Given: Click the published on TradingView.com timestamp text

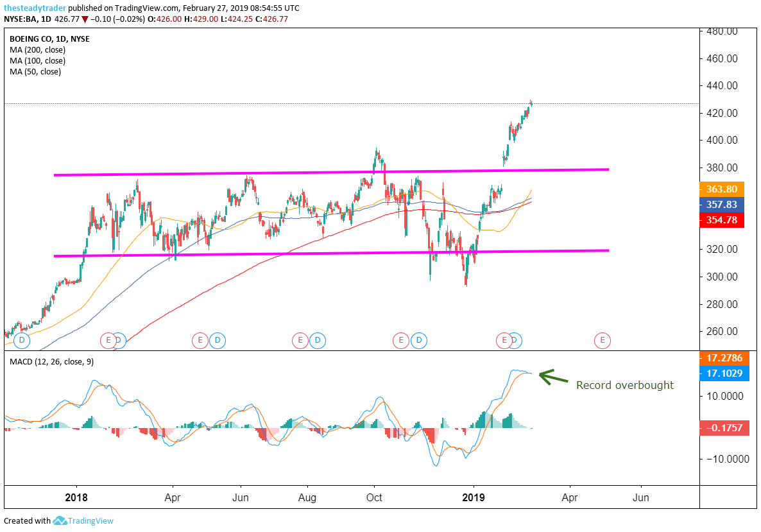Looking at the screenshot, I should [x=184, y=8].
